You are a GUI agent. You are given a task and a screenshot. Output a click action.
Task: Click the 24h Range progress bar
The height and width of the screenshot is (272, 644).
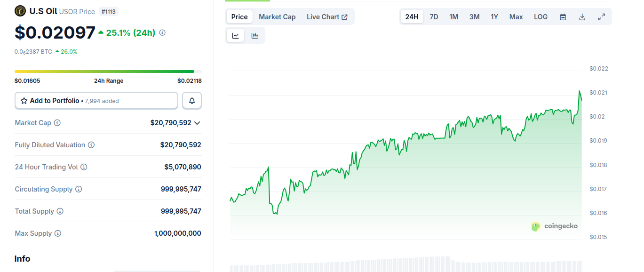coord(108,72)
